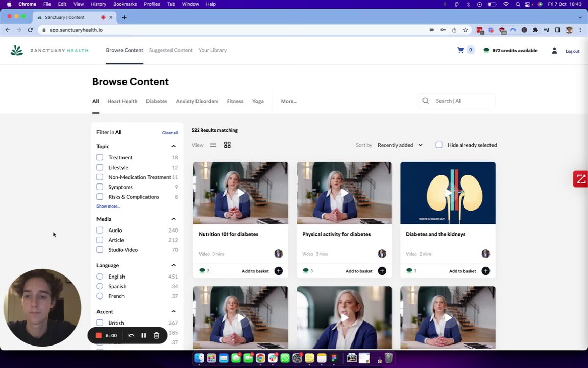The height and width of the screenshot is (368, 588).
Task: Open Finder in the Dock
Action: tap(199, 358)
